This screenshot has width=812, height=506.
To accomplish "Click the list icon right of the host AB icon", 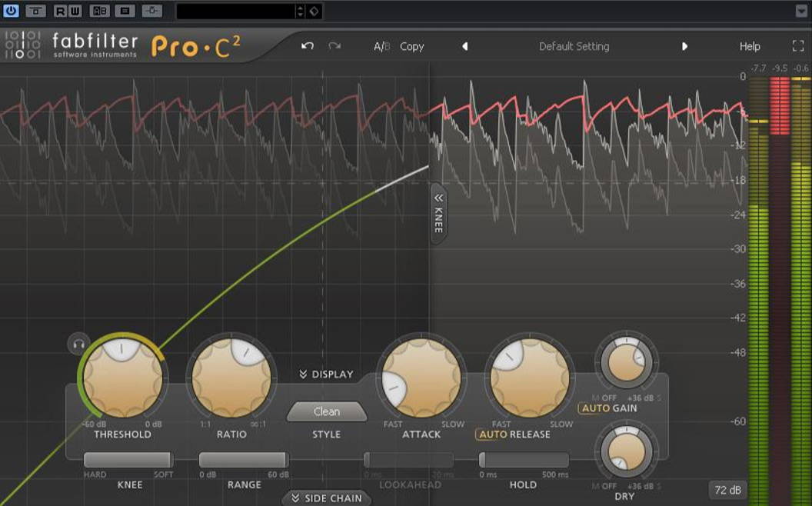I will coord(125,11).
